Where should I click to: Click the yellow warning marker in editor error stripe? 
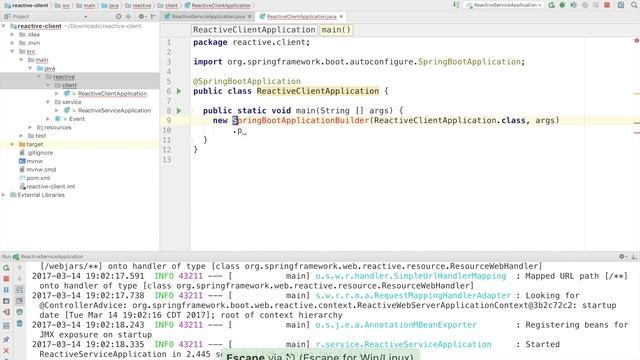point(637,94)
